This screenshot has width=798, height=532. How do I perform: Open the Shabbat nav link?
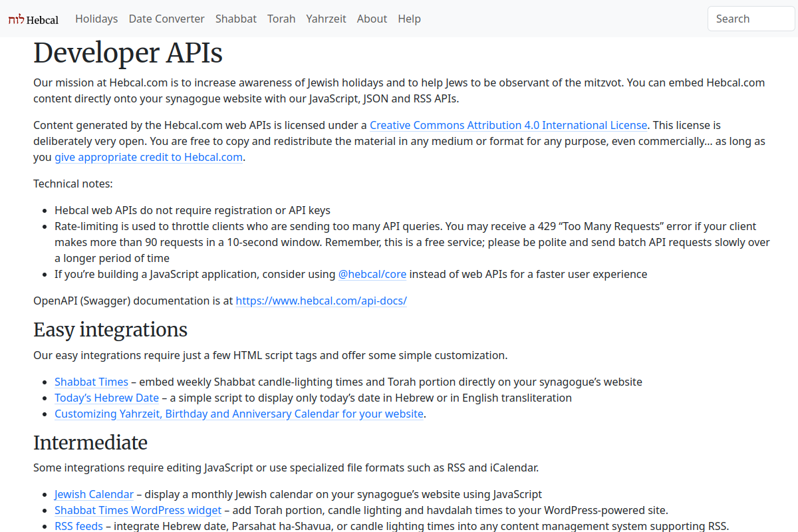(236, 19)
